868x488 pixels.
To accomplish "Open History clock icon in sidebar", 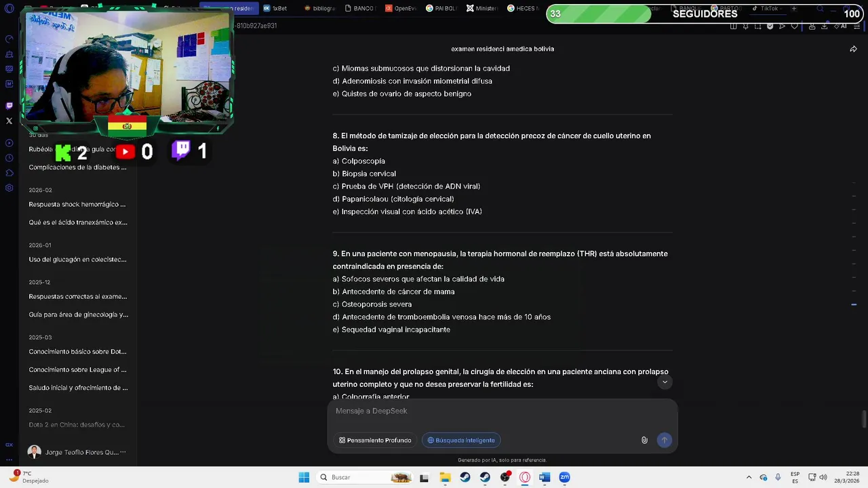I will point(9,158).
